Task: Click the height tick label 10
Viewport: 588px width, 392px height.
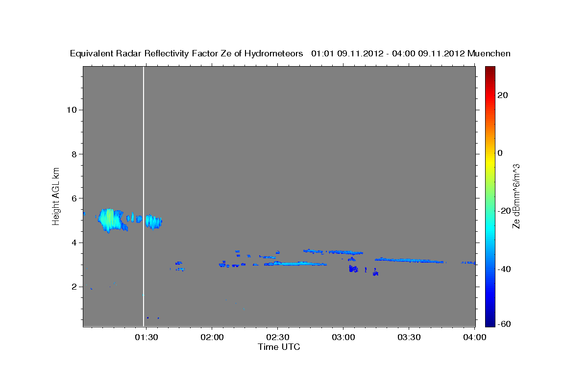Action: [72, 110]
